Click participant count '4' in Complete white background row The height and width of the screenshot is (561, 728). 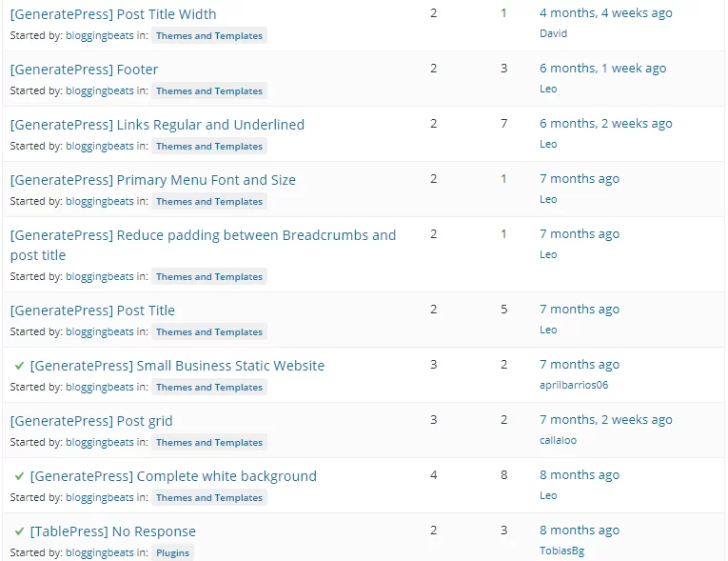point(434,475)
